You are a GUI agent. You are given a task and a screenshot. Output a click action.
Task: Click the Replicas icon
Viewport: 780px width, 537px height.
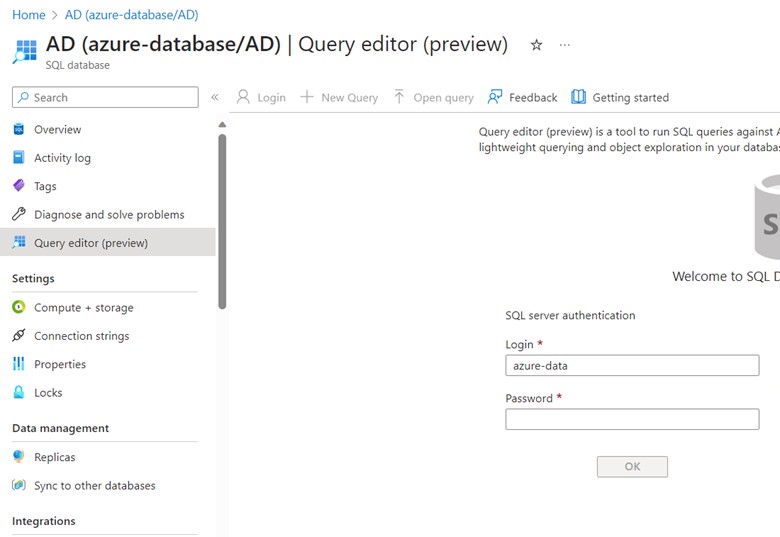point(18,457)
